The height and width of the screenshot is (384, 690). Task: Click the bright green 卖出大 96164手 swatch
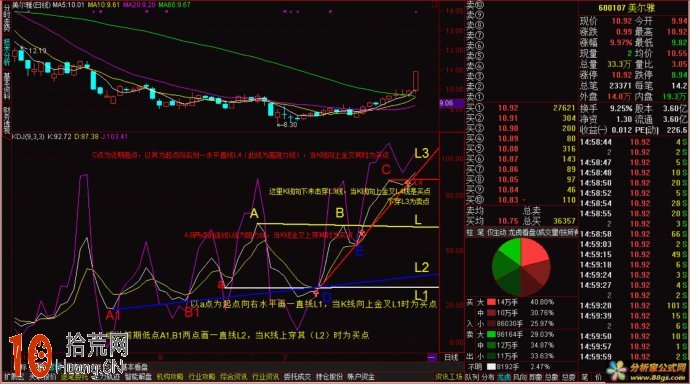(x=491, y=335)
